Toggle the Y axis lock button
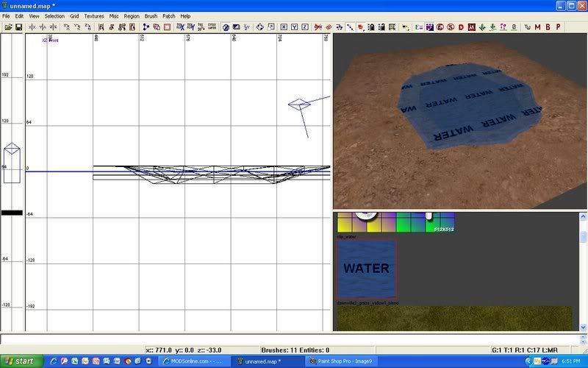The image size is (588, 368). 294,27
